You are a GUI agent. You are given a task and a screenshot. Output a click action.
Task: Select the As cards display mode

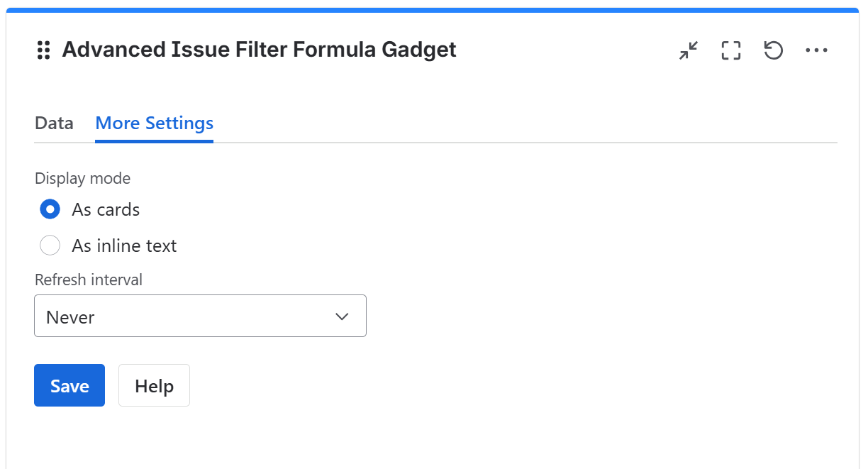[x=50, y=209]
